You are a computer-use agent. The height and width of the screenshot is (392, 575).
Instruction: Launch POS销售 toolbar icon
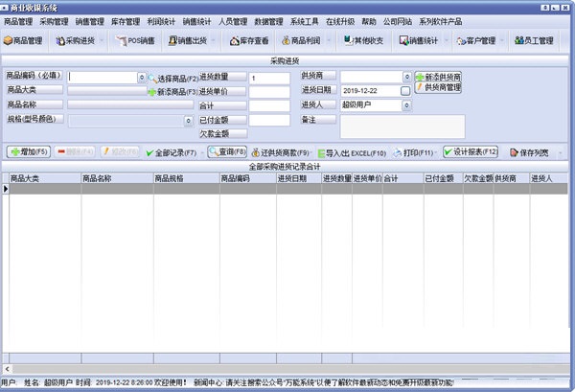135,40
